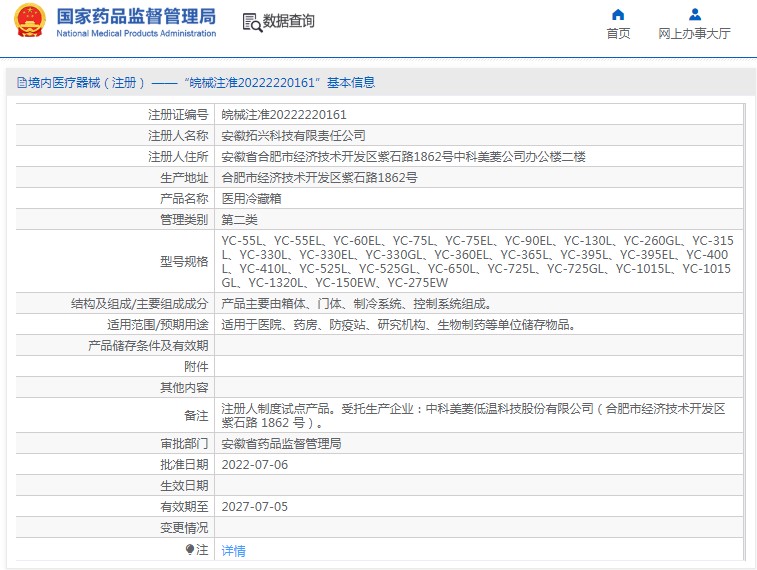This screenshot has height=570, width=757.
Task: Click the 有效期至 row label
Action: click(184, 506)
